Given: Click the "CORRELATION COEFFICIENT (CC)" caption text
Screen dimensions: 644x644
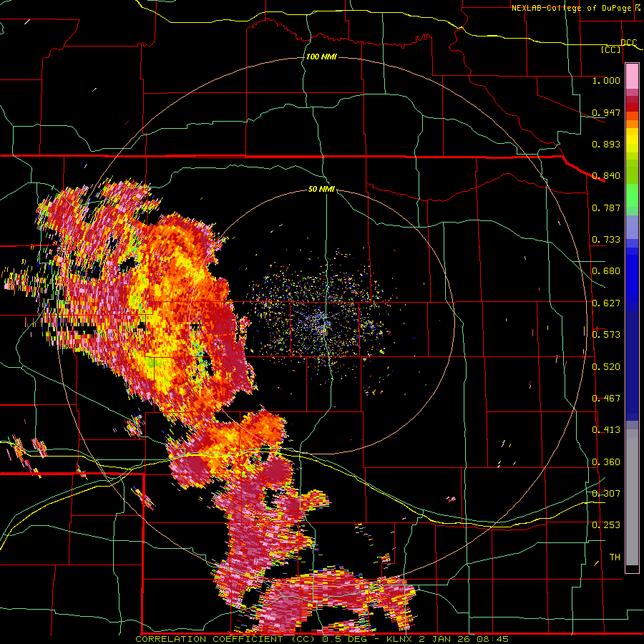Looking at the screenshot, I should (x=226, y=639).
